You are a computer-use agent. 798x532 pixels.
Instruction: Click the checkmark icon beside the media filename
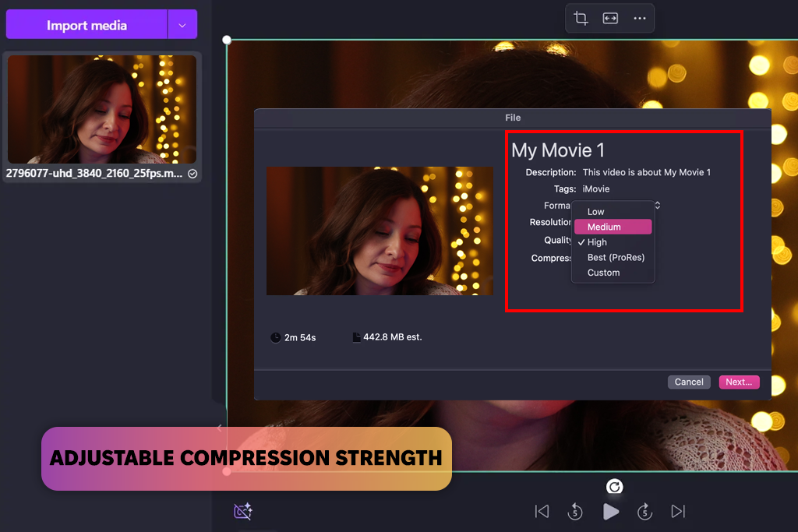[192, 174]
